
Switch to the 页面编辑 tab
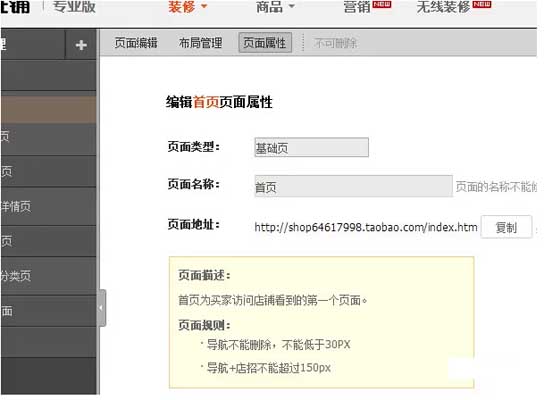136,43
